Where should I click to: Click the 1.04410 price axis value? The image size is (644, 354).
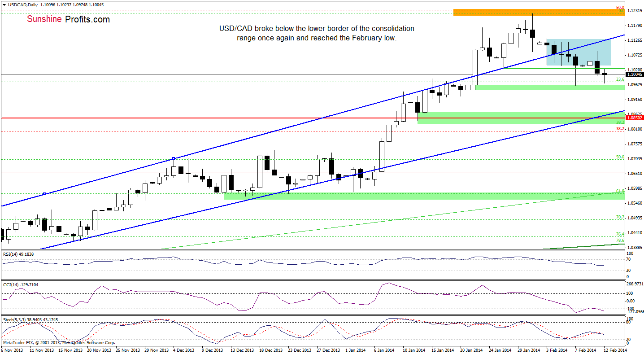(635, 233)
